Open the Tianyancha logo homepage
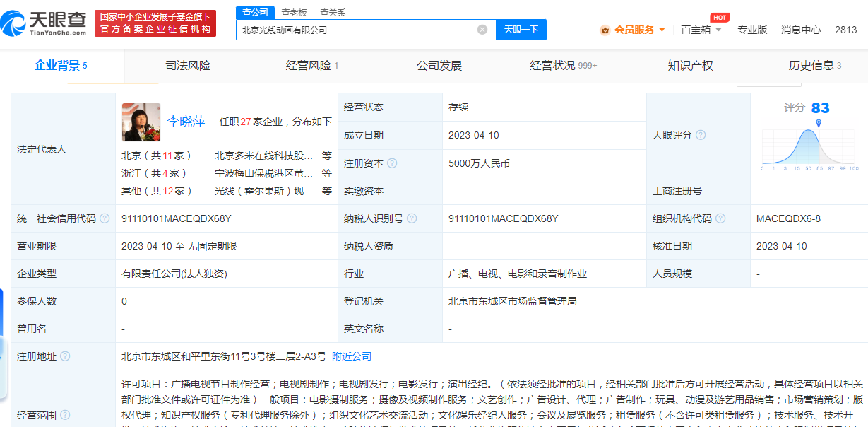Screen dimensions: 868x427 44,23
